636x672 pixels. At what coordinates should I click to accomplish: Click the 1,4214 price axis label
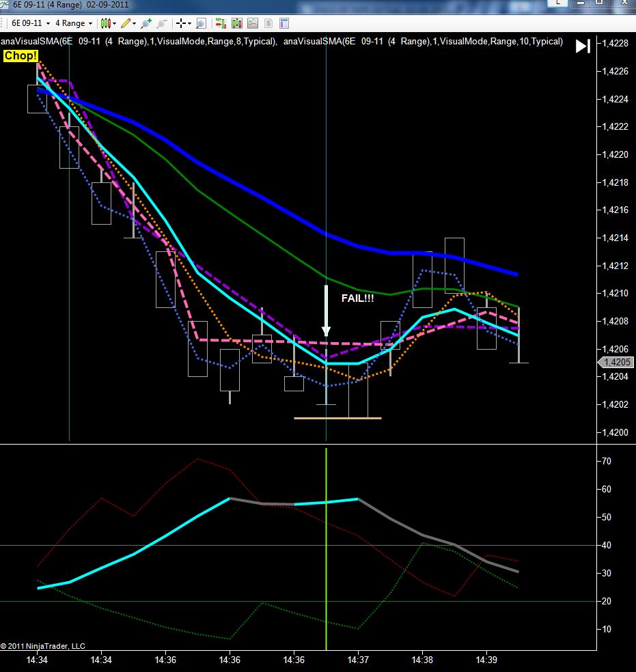[x=615, y=238]
